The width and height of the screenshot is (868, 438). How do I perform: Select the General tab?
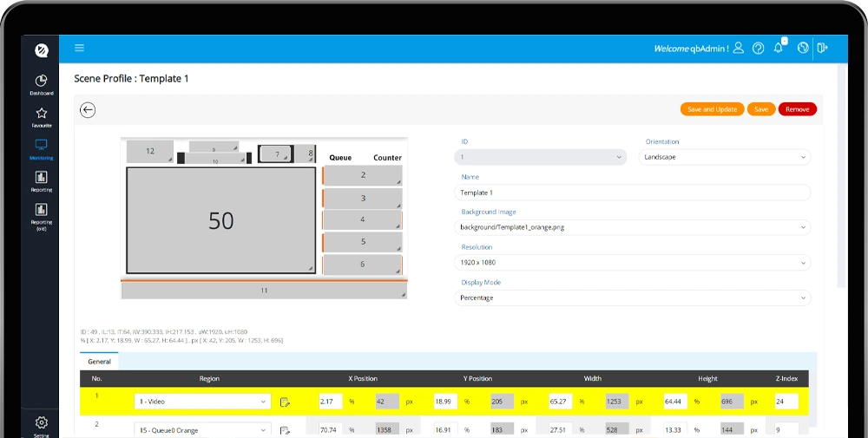point(100,362)
